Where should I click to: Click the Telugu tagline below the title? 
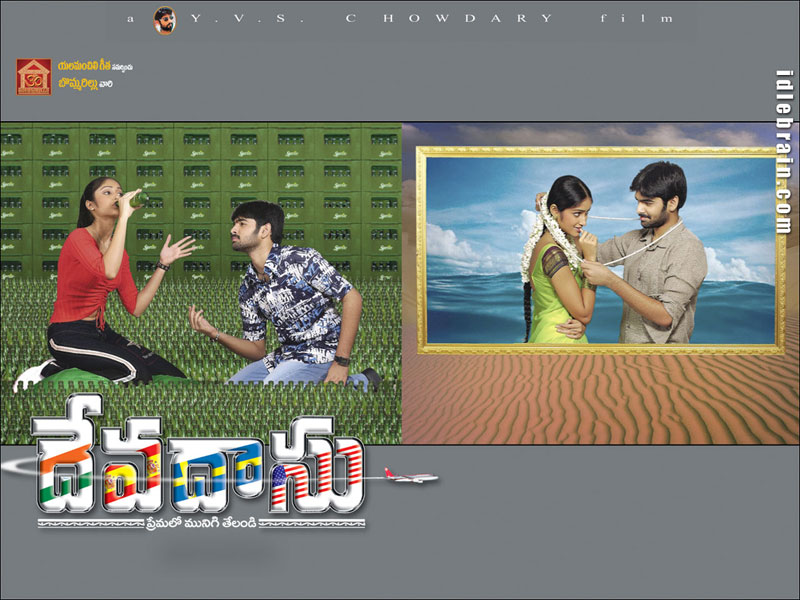(x=202, y=522)
